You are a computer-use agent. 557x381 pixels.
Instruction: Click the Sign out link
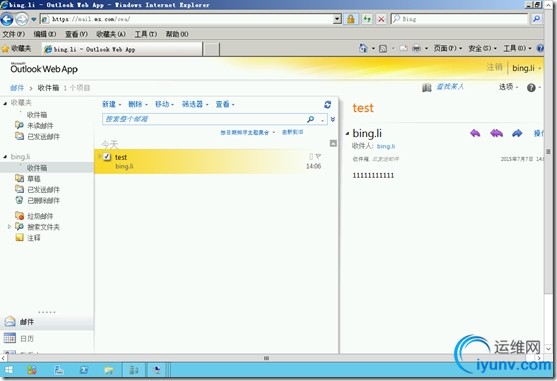pos(494,67)
